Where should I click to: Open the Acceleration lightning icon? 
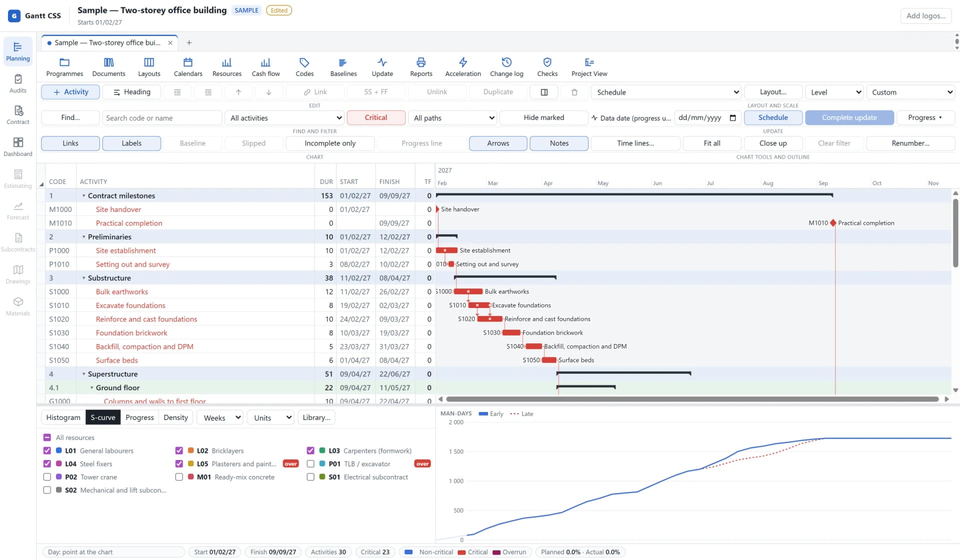click(x=463, y=67)
